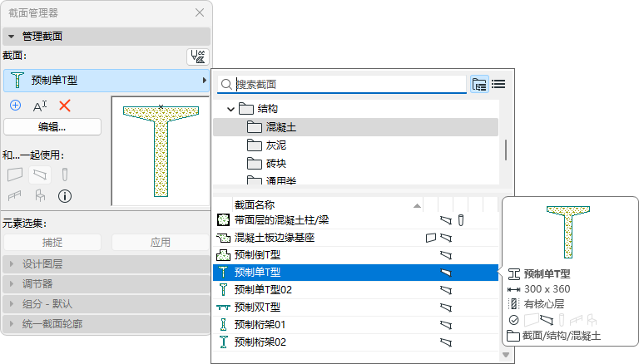Click beam icon in 预制桁架02 row
The image size is (639, 364).
(x=446, y=342)
